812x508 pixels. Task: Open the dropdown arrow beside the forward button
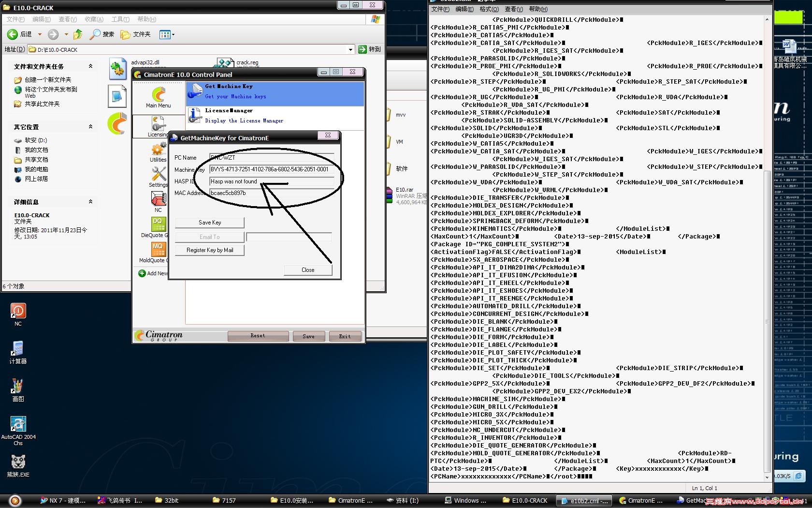point(66,34)
